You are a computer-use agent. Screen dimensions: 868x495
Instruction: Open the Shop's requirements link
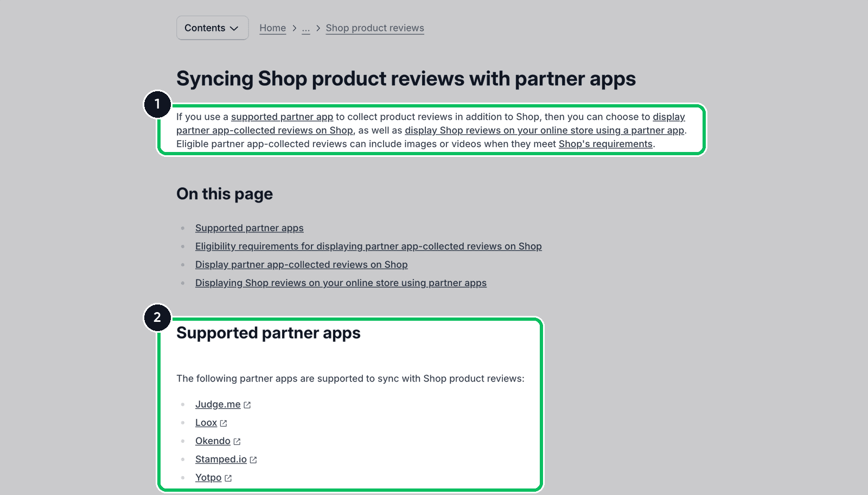(x=605, y=144)
